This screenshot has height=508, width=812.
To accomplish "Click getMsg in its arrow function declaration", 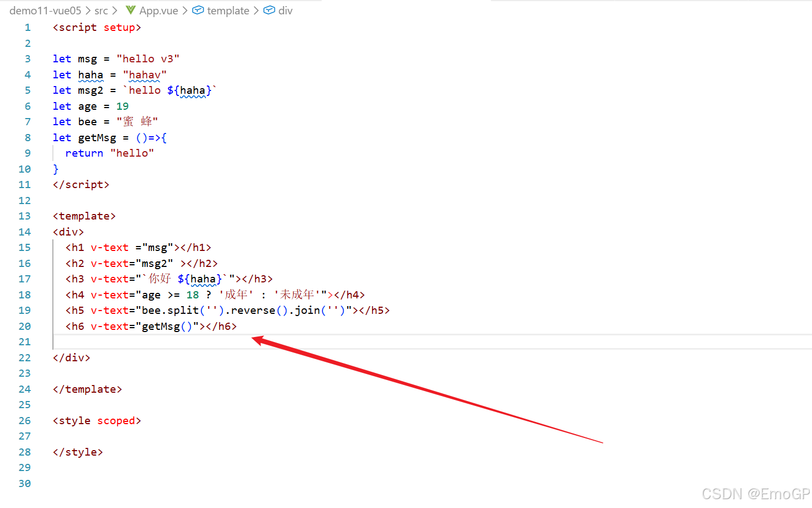I will [97, 138].
